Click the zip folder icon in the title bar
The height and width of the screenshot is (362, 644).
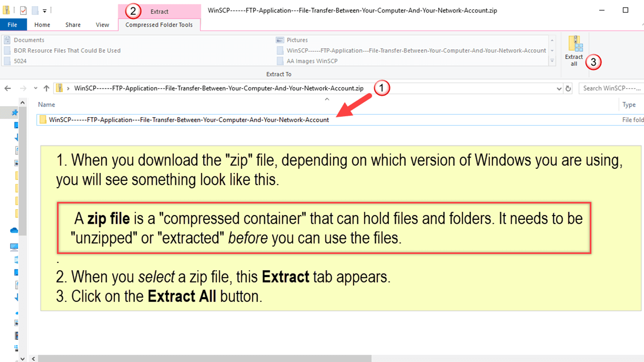click(x=8, y=10)
